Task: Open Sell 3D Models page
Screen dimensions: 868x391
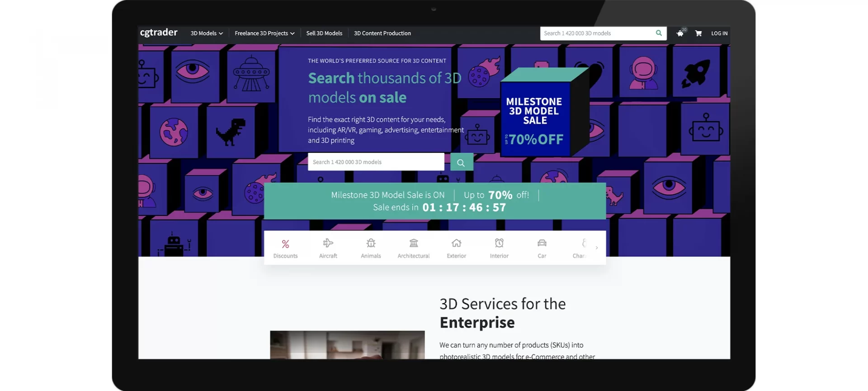Action: [x=324, y=33]
